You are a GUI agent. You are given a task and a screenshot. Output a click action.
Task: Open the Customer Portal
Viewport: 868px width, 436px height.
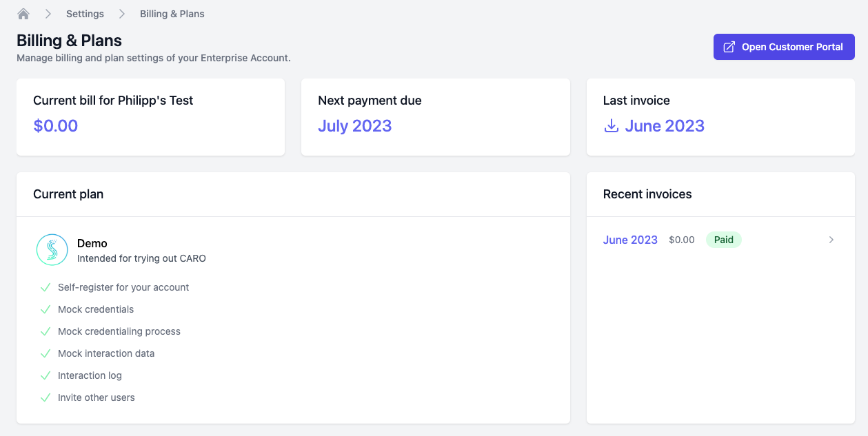[x=784, y=46]
